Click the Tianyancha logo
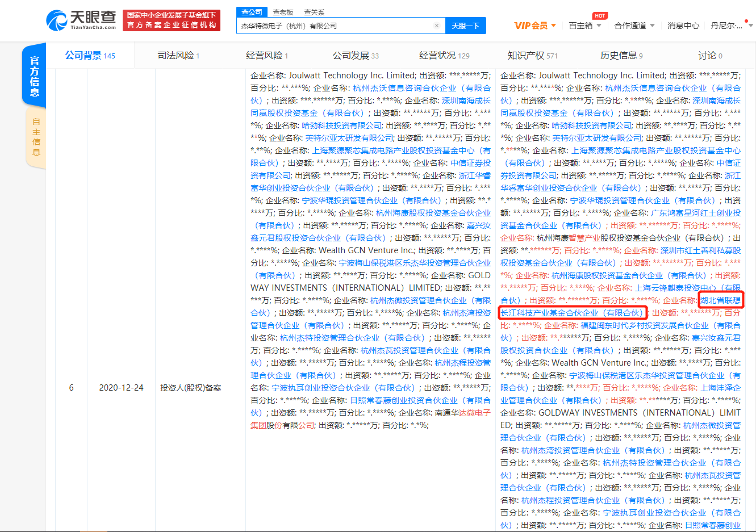756x532 pixels. [79, 20]
